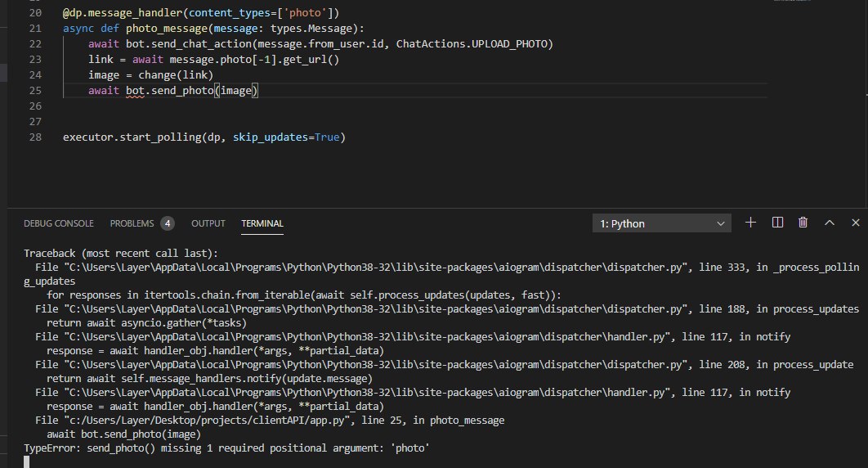
Task: Click 'photo_message' function name in editor
Action: [167, 29]
